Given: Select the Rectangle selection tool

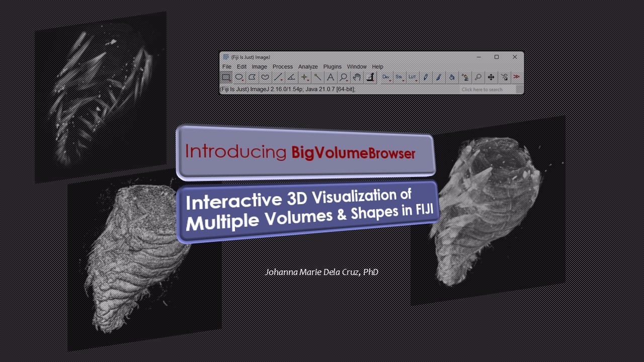Looking at the screenshot, I should (226, 77).
